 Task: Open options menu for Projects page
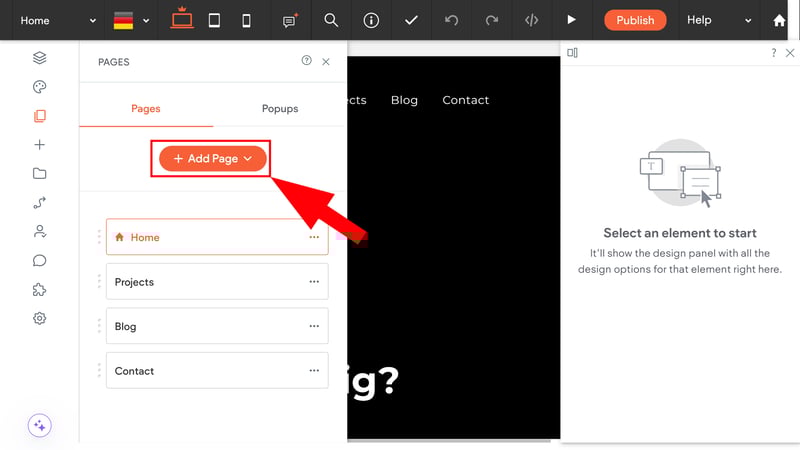click(314, 282)
